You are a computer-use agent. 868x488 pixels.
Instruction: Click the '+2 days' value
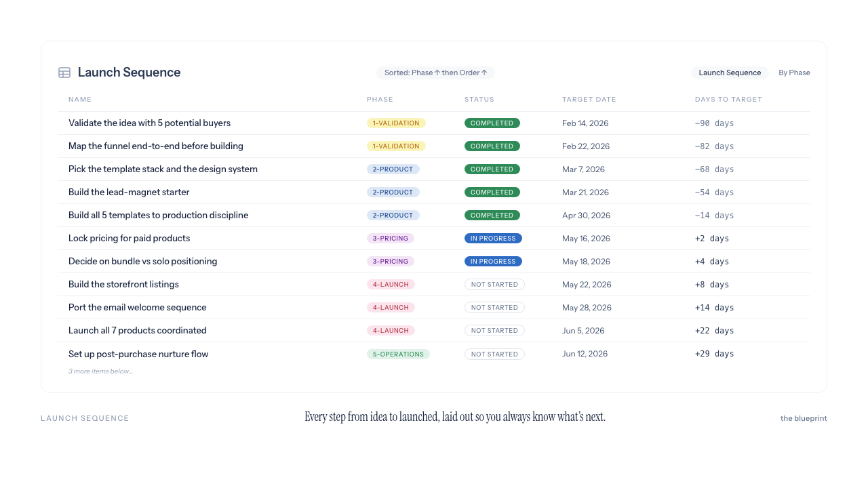712,239
